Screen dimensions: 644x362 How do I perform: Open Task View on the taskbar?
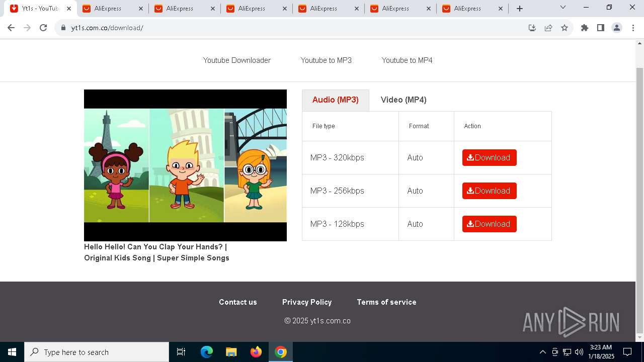point(181,352)
